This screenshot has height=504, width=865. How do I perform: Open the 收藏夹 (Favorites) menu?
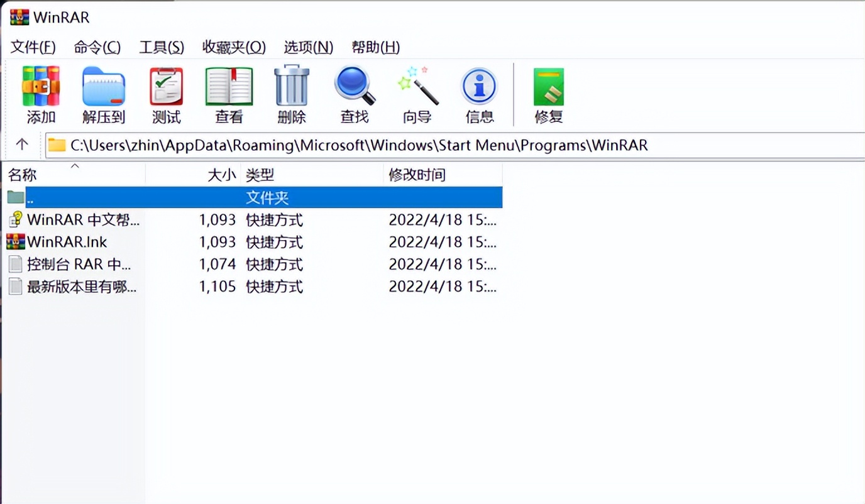[x=233, y=47]
